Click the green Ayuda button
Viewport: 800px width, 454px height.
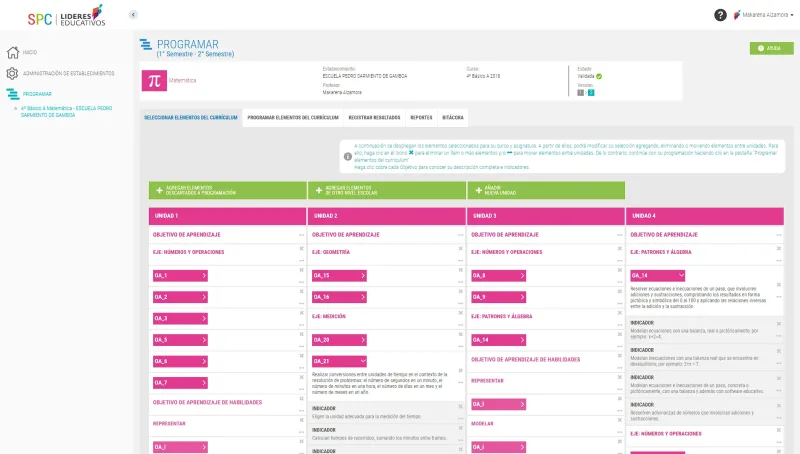tap(771, 48)
